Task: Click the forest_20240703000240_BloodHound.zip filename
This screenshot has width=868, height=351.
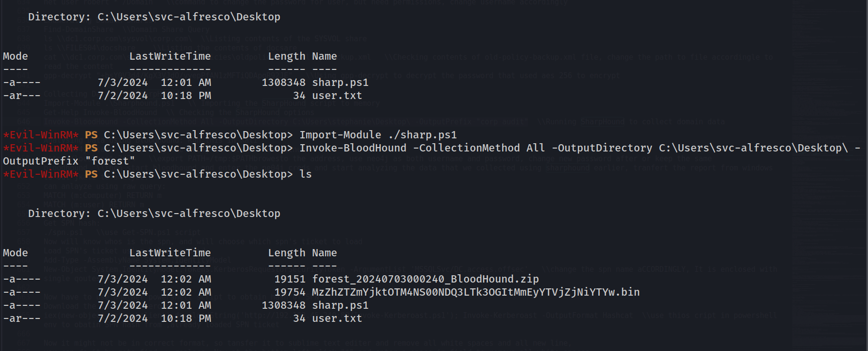Action: pos(426,279)
